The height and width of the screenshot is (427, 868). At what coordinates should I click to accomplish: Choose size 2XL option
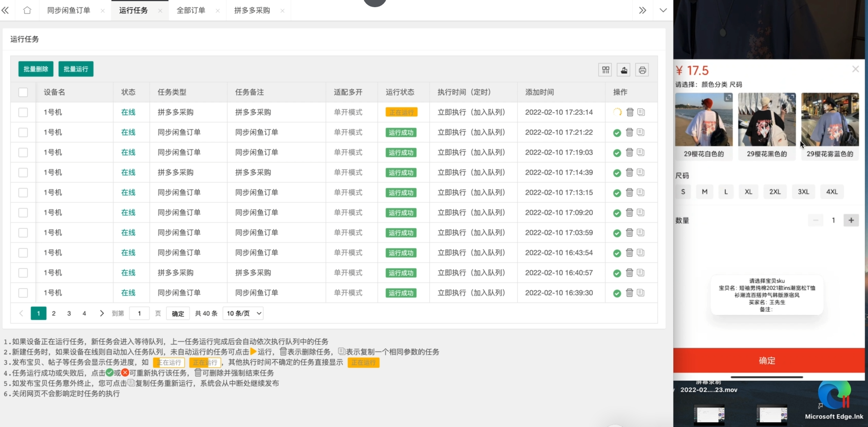(x=775, y=192)
